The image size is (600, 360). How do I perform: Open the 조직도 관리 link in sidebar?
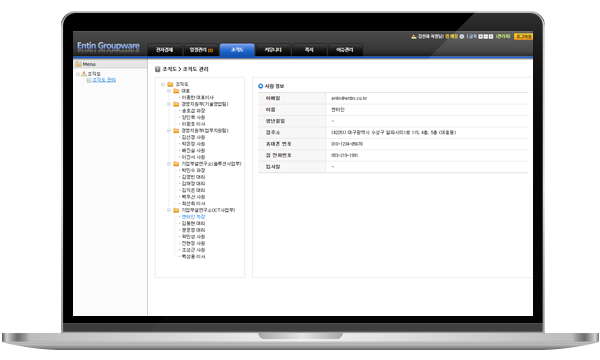[x=104, y=80]
